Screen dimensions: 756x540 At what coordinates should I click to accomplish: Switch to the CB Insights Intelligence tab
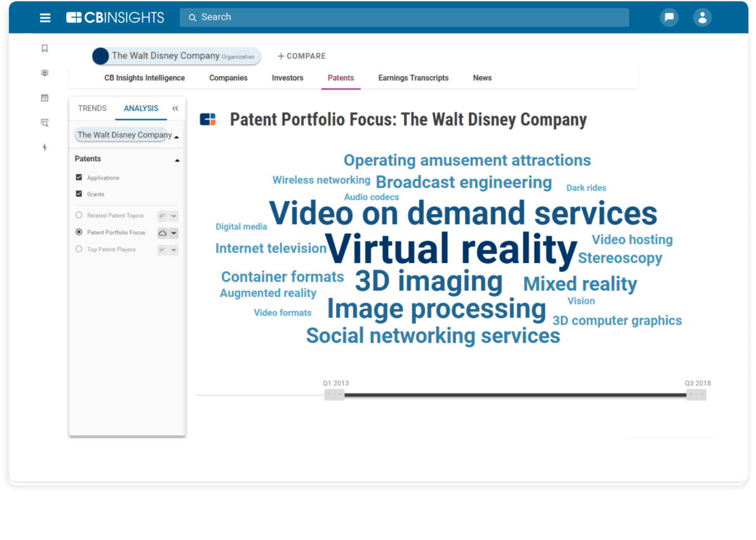coord(145,78)
